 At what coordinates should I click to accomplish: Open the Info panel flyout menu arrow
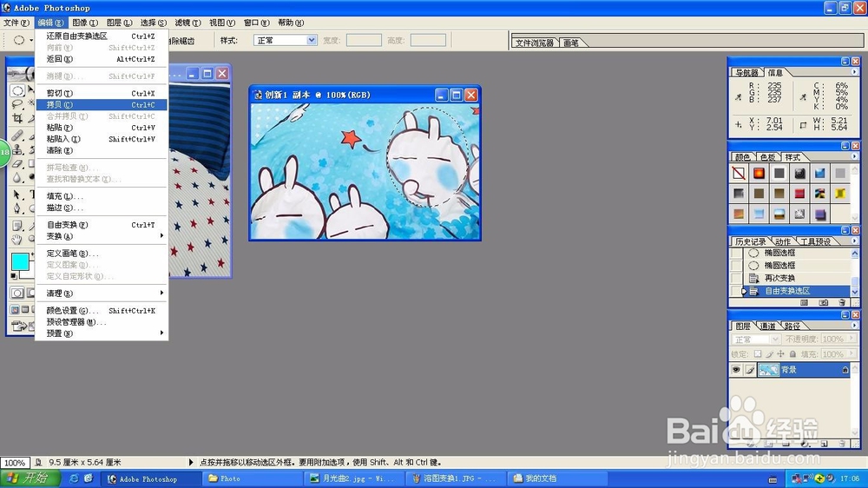pos(854,72)
